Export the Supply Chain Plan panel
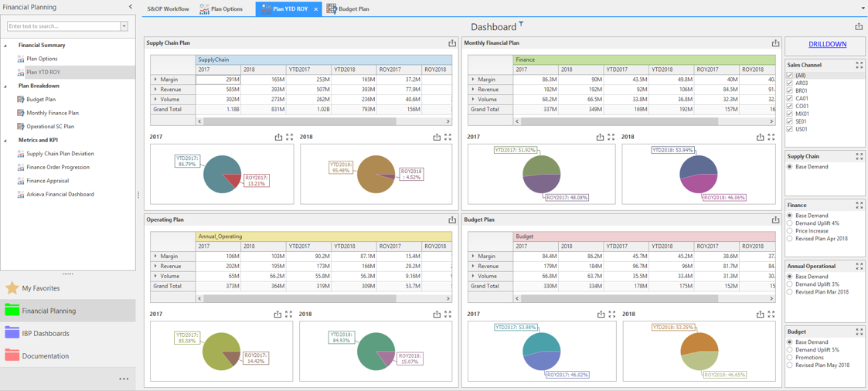 pos(451,43)
